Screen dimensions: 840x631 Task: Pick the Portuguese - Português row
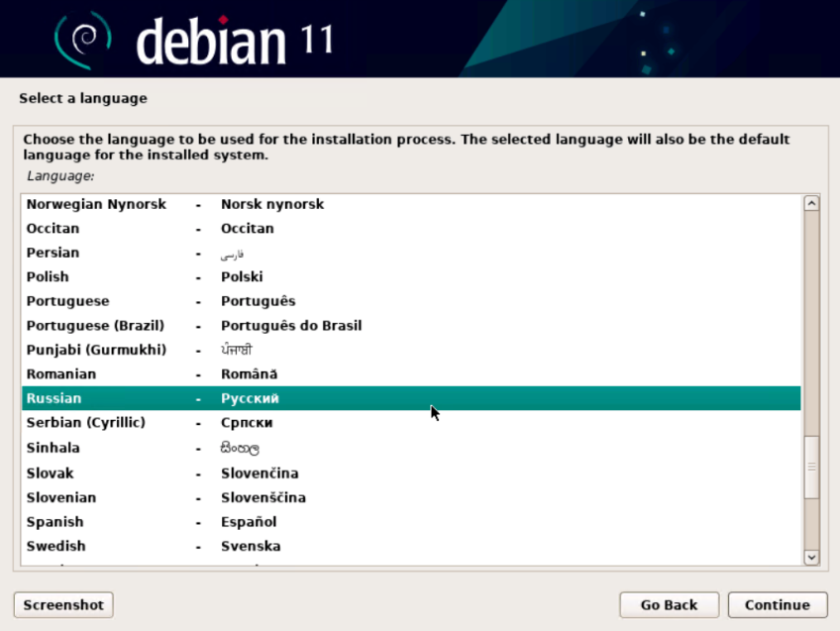pos(411,301)
